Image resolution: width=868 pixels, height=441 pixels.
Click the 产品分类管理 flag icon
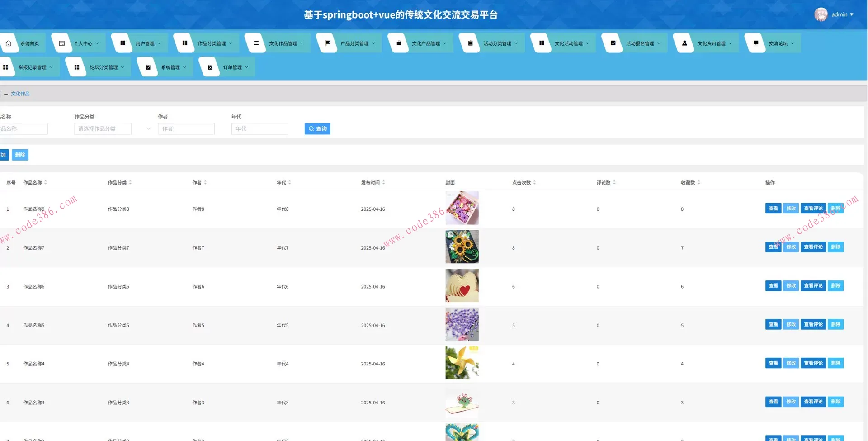coord(327,43)
